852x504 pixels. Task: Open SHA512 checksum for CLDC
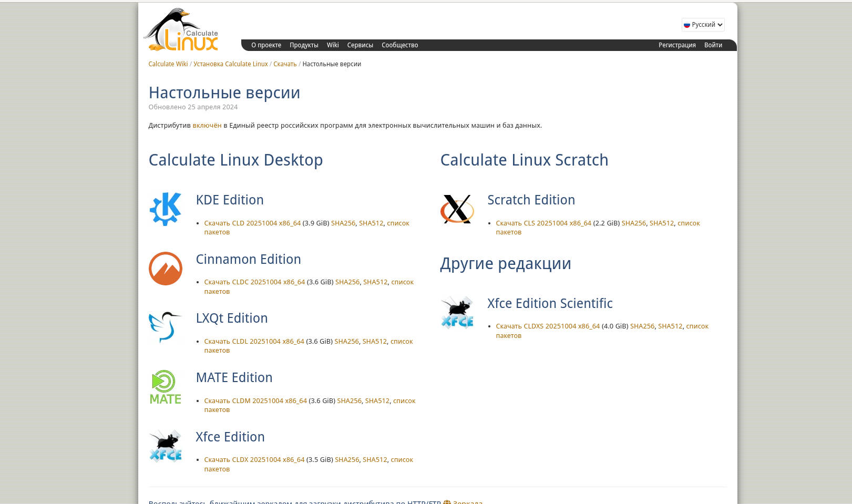pyautogui.click(x=375, y=282)
